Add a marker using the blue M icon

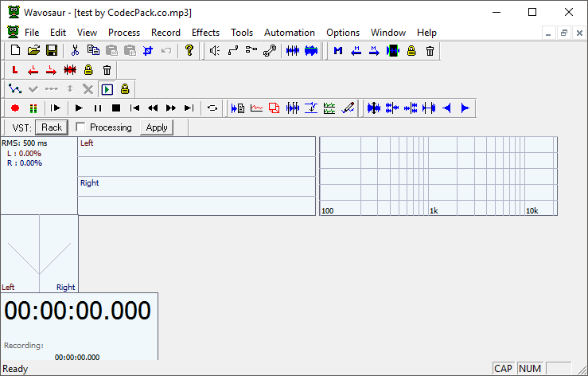click(338, 50)
